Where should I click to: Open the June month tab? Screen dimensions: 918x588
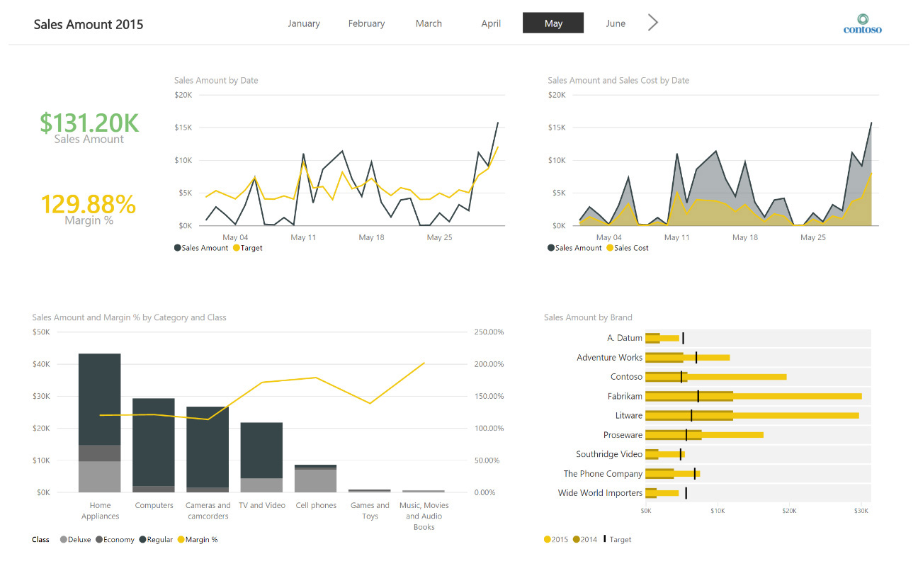(x=616, y=23)
